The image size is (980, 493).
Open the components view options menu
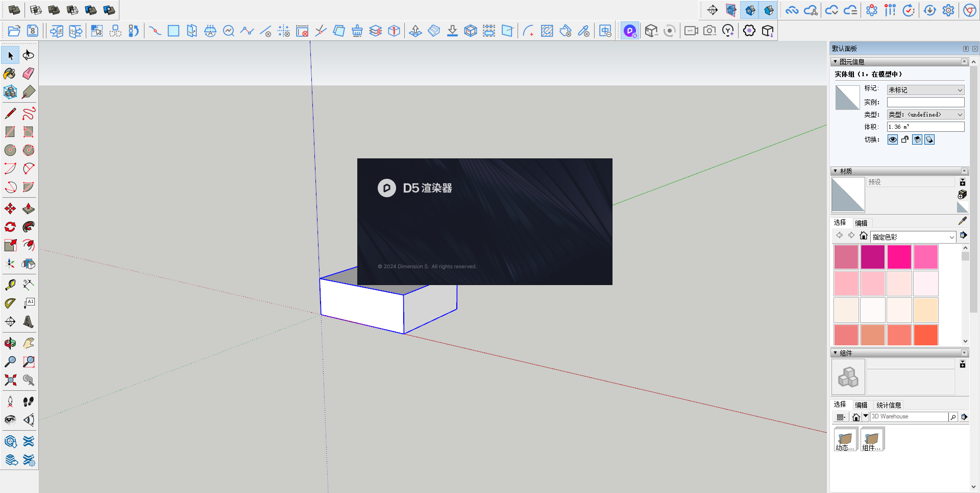(841, 417)
